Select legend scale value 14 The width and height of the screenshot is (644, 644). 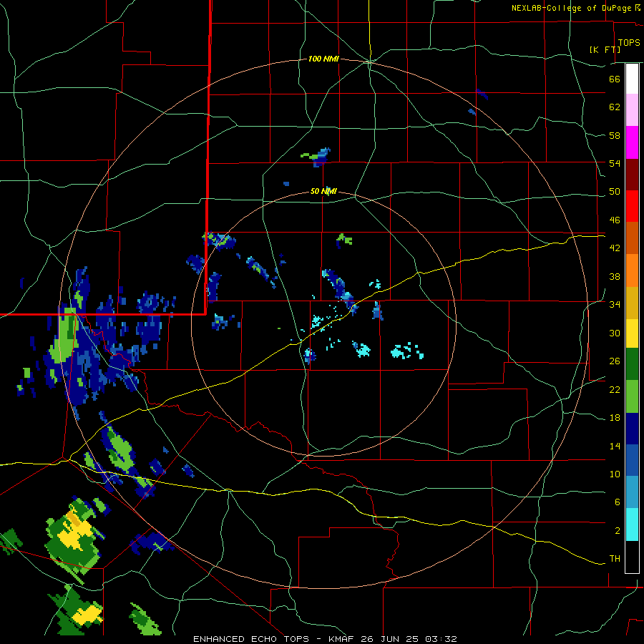pyautogui.click(x=615, y=446)
